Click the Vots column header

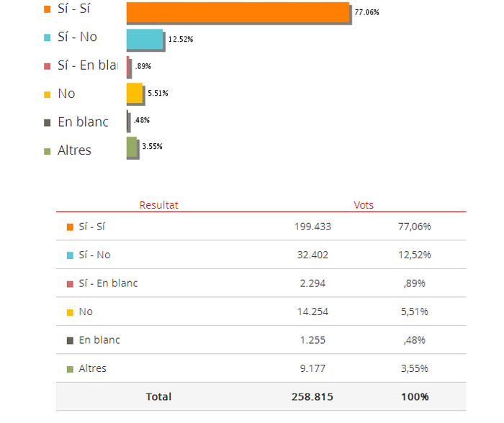364,205
